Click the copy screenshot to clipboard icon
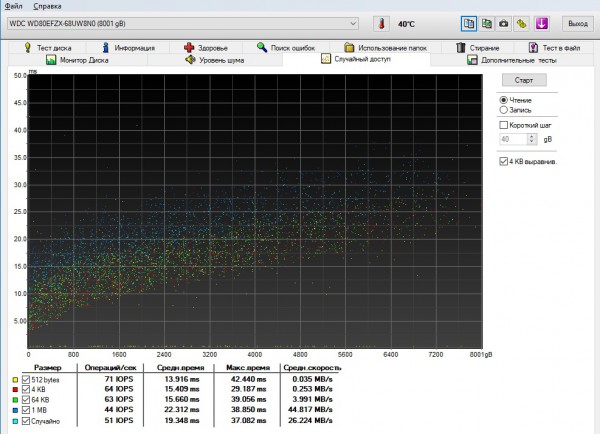Screen dimensions: 600x434 tap(486, 24)
